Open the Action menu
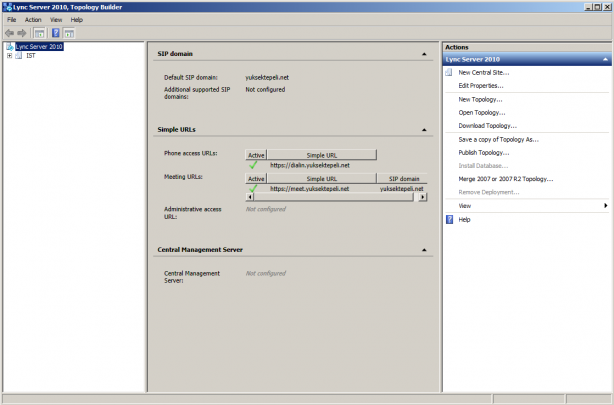Image resolution: width=614 pixels, height=405 pixels. tap(33, 20)
